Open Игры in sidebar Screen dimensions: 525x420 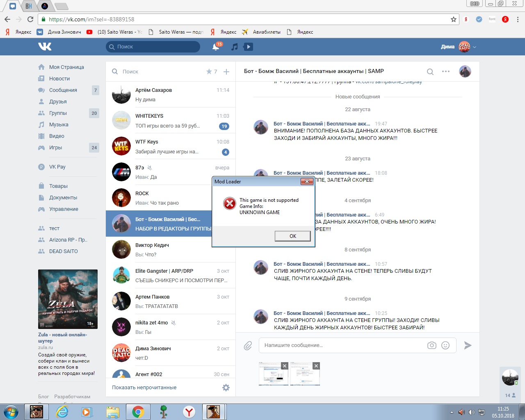[55, 147]
